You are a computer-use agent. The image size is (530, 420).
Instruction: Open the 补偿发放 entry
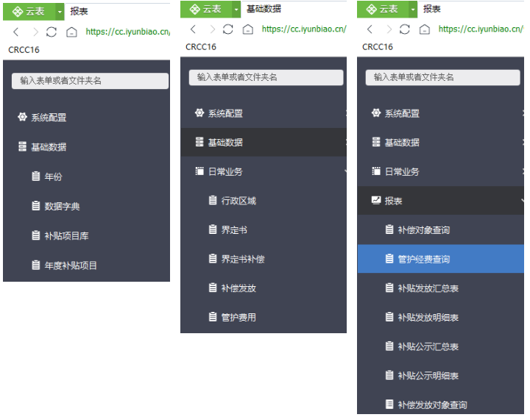pos(239,288)
